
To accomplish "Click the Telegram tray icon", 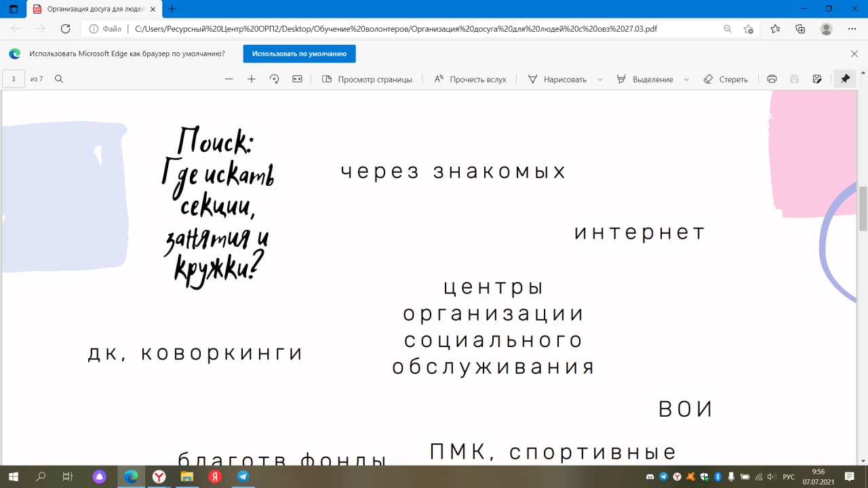I will point(663,477).
